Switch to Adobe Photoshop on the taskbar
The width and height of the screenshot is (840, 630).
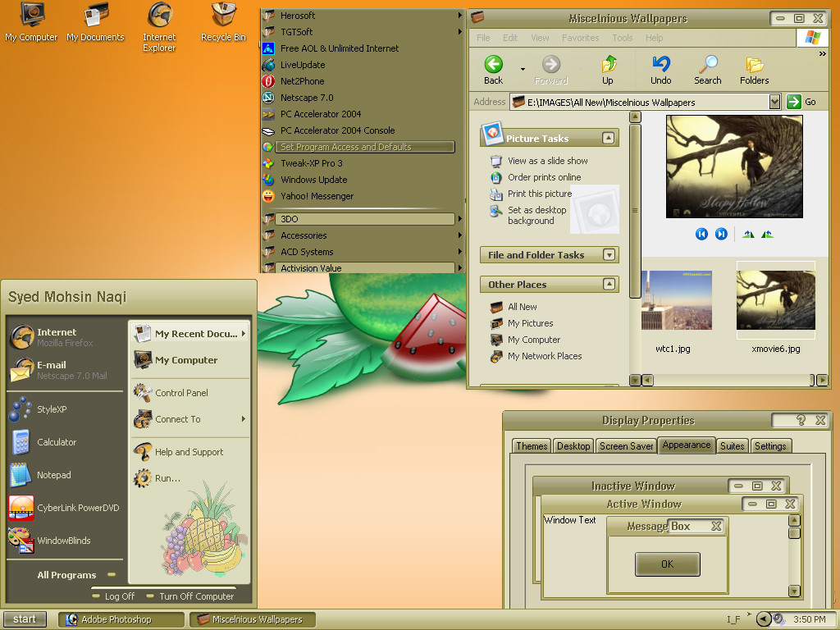pyautogui.click(x=121, y=619)
